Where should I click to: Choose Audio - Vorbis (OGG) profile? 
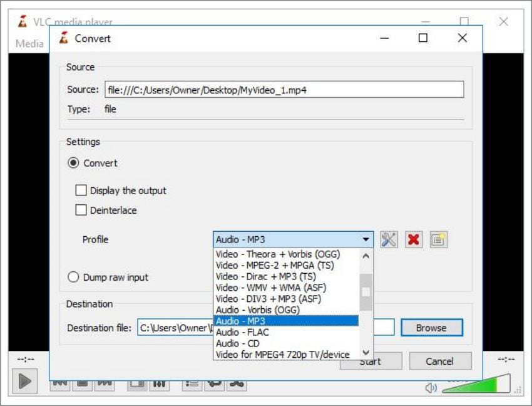tap(287, 310)
